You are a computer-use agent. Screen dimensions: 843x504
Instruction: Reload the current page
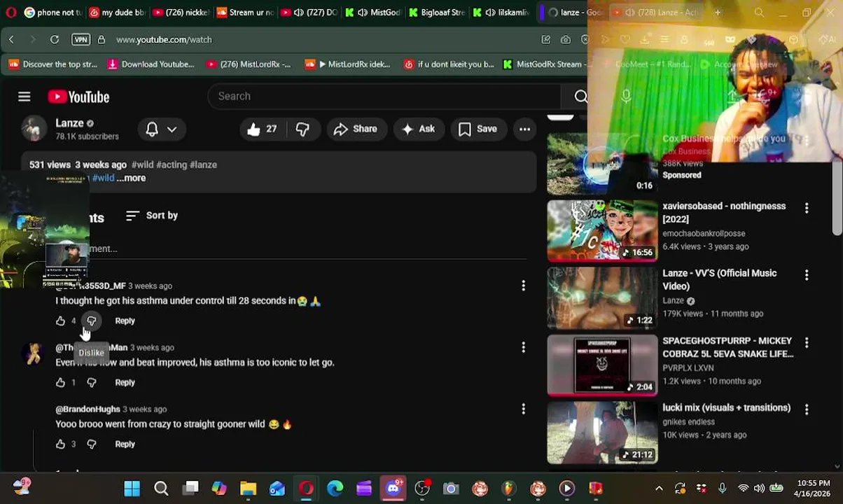54,40
